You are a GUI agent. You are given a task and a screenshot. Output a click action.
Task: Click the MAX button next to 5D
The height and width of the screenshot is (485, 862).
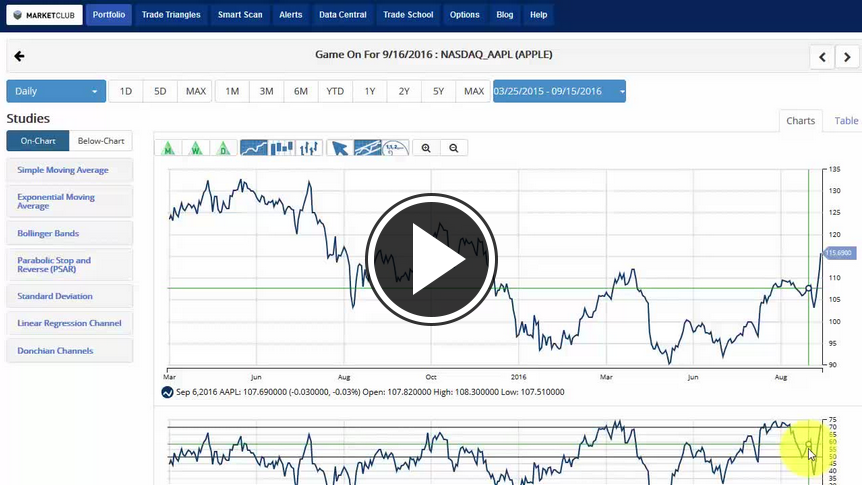[195, 91]
